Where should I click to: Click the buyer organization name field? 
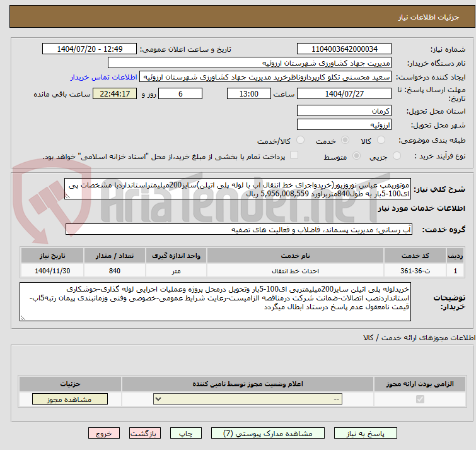[x=250, y=63]
